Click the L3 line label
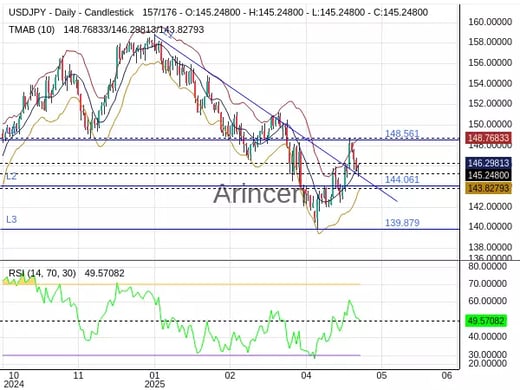The image size is (520, 390). [x=11, y=219]
